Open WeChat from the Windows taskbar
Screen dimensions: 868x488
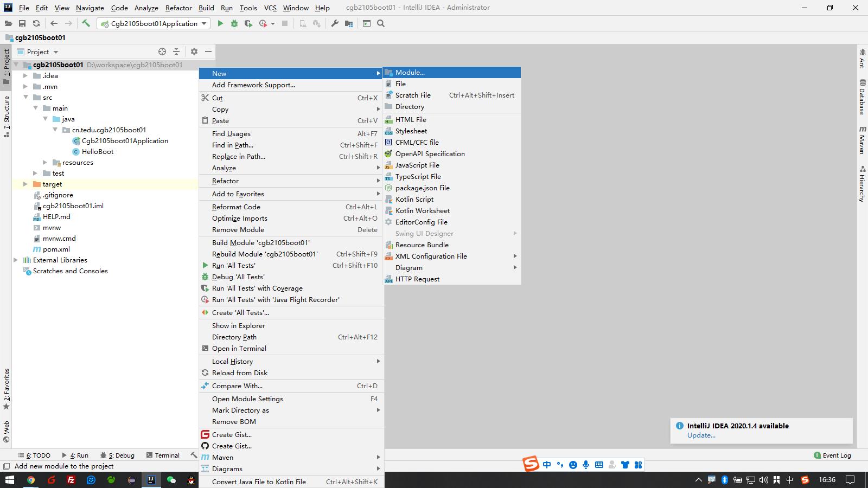(171, 480)
